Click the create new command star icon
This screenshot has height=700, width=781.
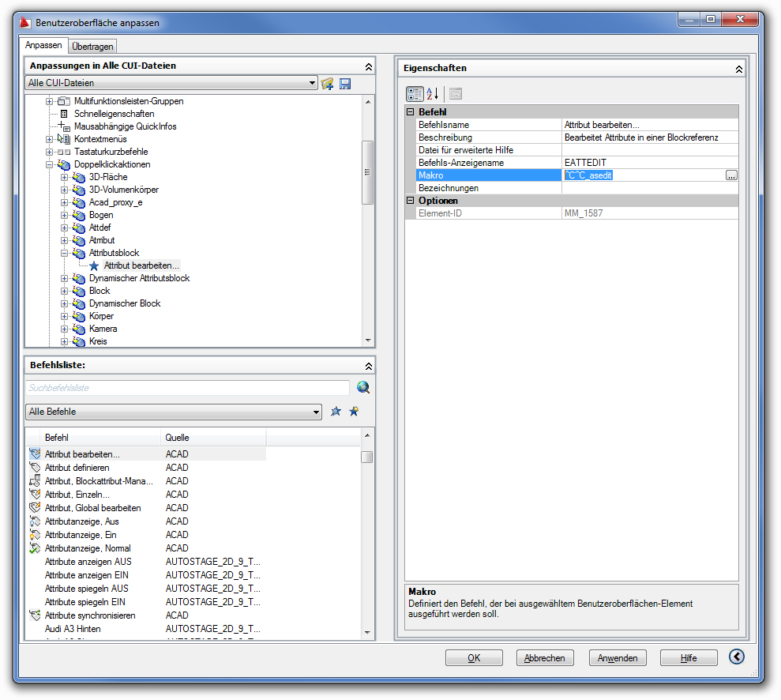pyautogui.click(x=354, y=412)
